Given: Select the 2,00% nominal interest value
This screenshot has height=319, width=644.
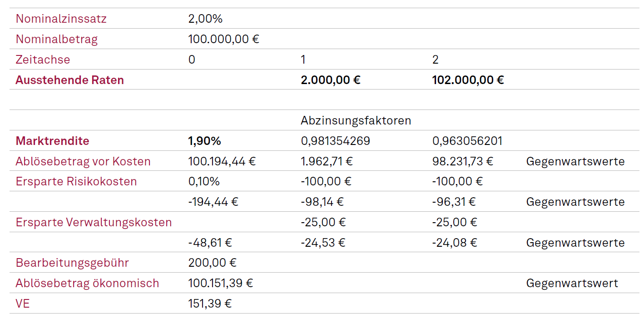Looking at the screenshot, I should tap(205, 19).
